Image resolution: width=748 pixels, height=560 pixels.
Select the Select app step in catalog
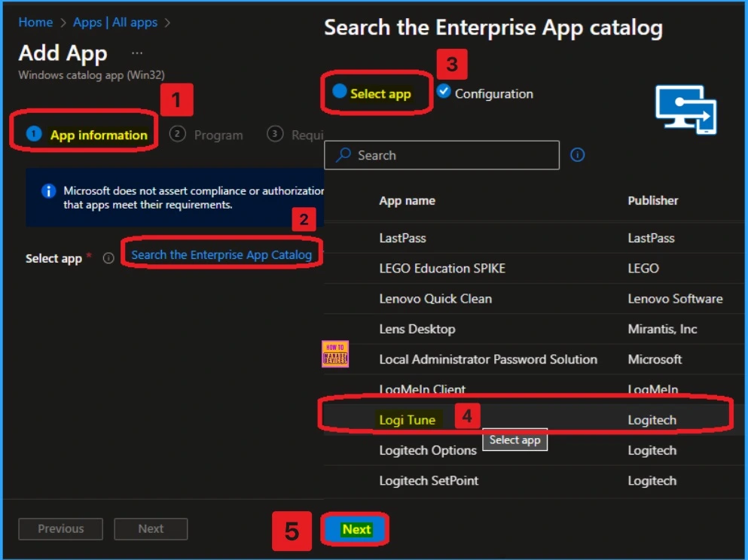pos(371,93)
